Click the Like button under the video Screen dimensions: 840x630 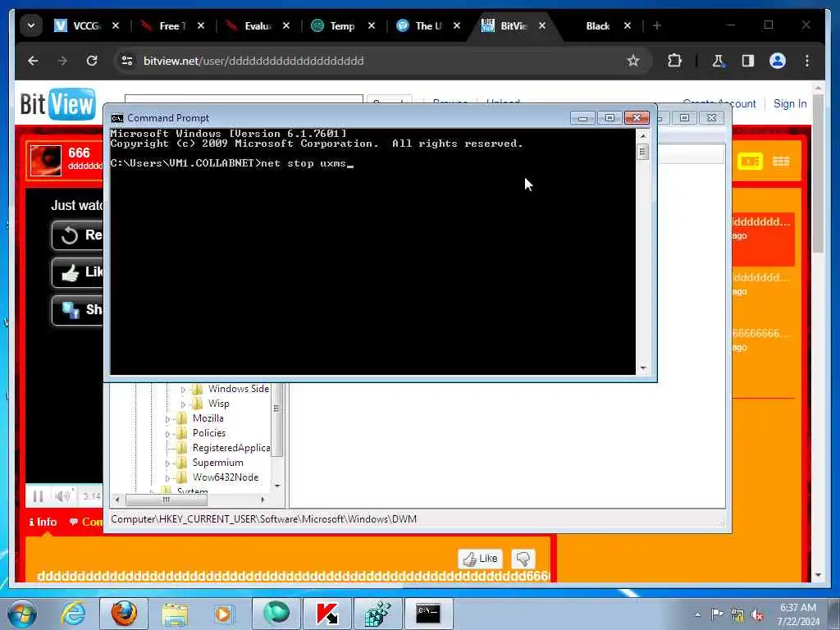[480, 559]
